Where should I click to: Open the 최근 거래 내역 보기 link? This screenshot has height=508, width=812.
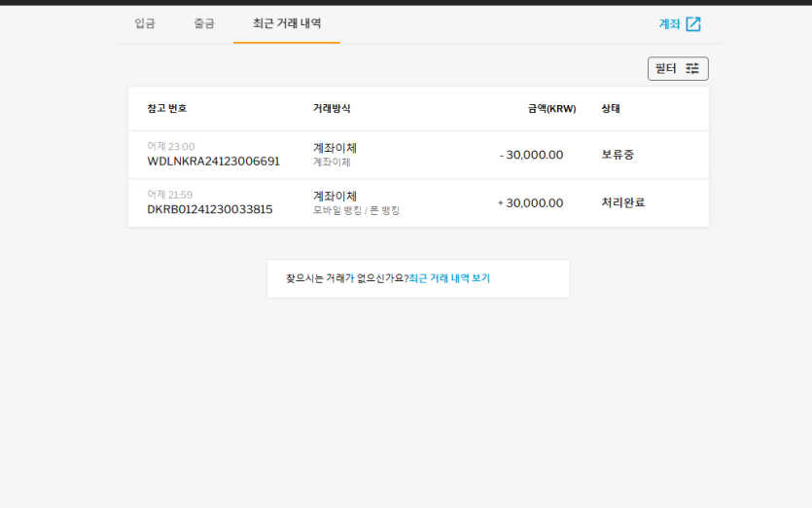click(x=449, y=278)
